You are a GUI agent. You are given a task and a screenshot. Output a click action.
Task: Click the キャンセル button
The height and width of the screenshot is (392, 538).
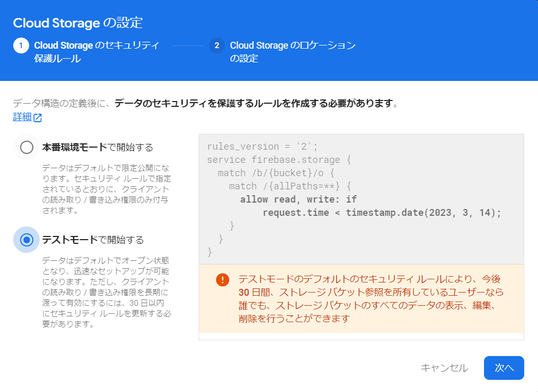(444, 368)
